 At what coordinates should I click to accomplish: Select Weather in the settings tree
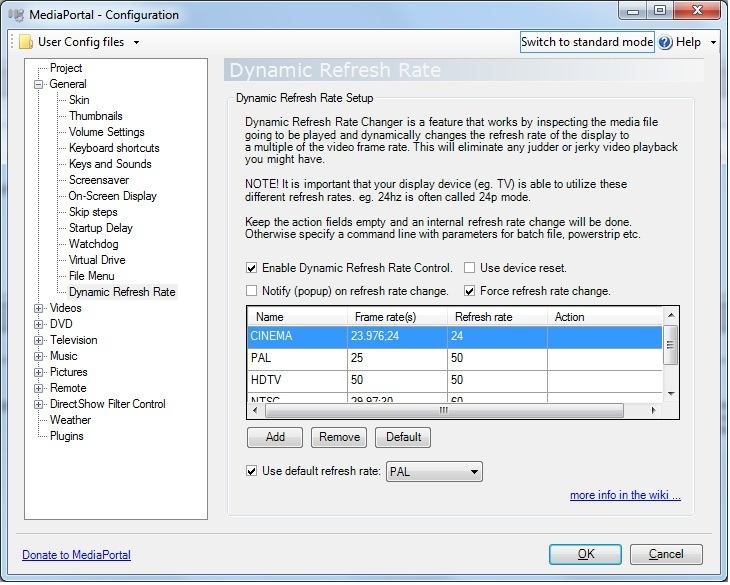click(70, 421)
